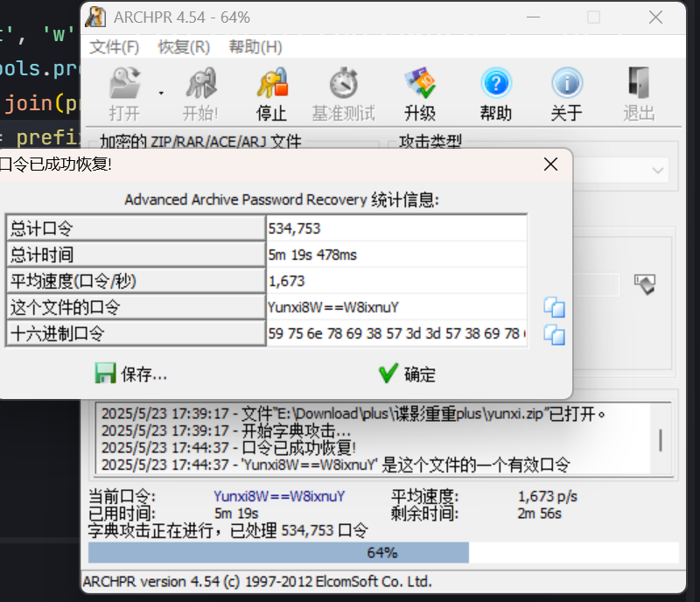Click the remaining time value 2m 56s
This screenshot has height=602, width=700.
point(539,514)
